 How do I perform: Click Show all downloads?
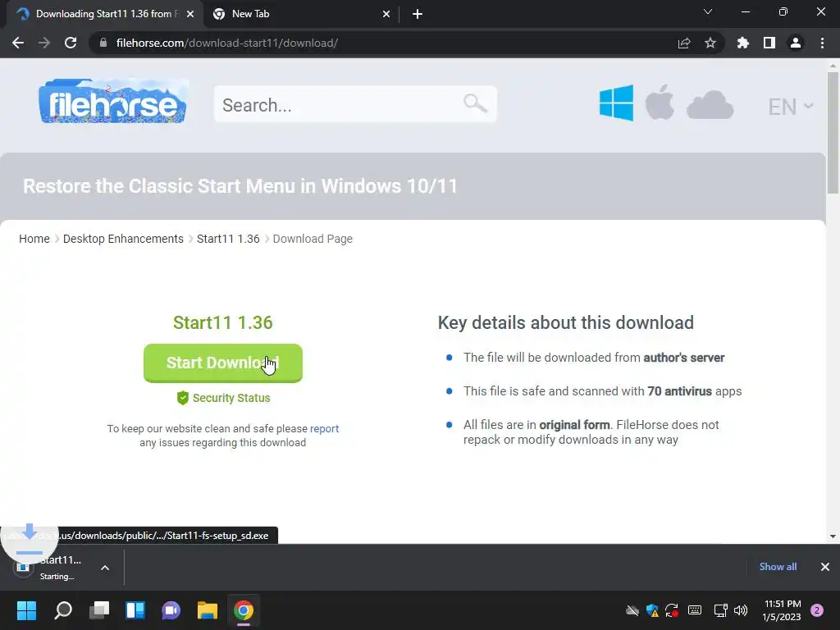[x=778, y=567]
